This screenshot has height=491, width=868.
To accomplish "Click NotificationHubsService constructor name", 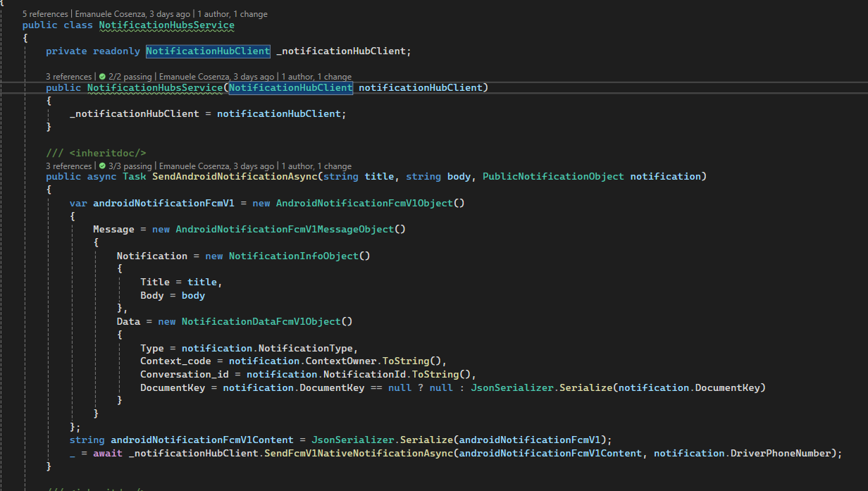I will pyautogui.click(x=155, y=88).
